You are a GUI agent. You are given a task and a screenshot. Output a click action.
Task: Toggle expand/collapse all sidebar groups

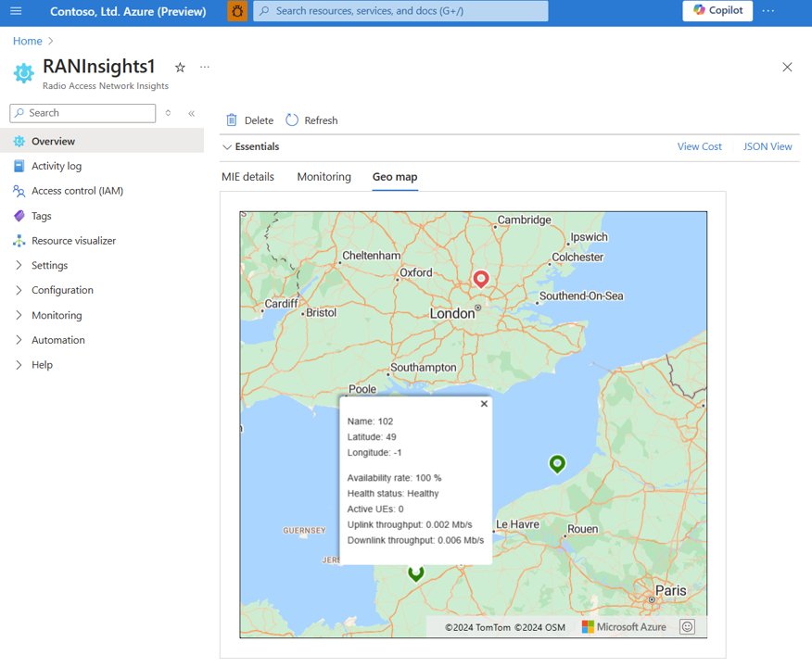point(168,113)
